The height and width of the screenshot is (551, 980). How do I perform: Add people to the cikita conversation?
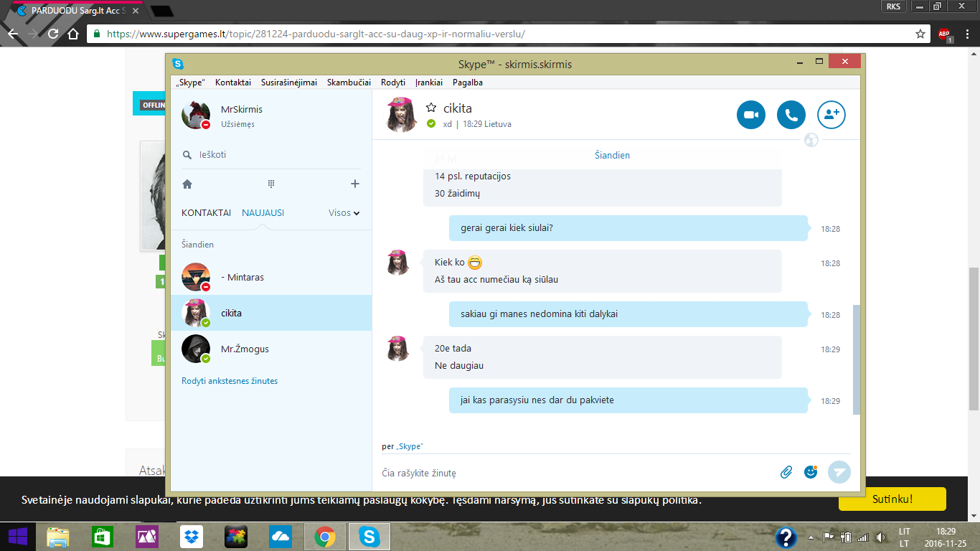tap(831, 115)
